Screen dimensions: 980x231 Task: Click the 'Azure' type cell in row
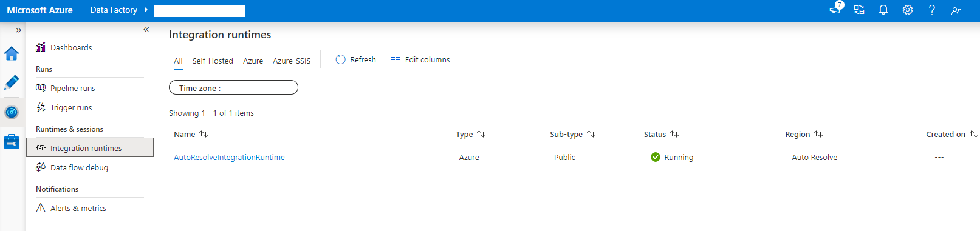[469, 157]
